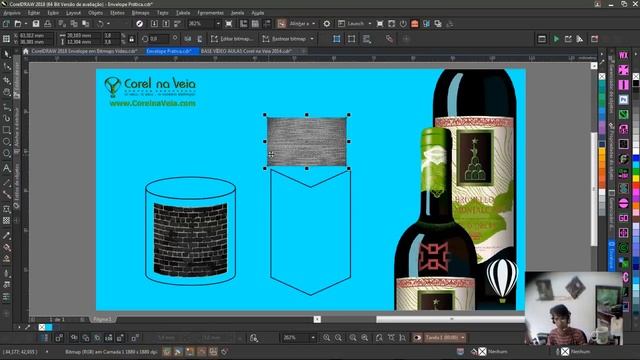Screen dimensions: 640x360
Task: Click the Import icon in the toolbar
Action: (x=154, y=24)
